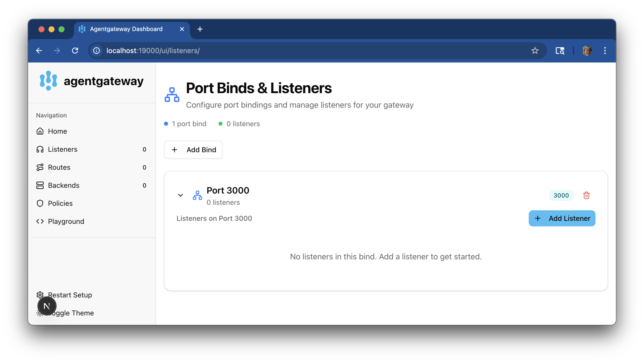This screenshot has height=362, width=644.
Task: Click the Routes path icon
Action: pos(40,167)
